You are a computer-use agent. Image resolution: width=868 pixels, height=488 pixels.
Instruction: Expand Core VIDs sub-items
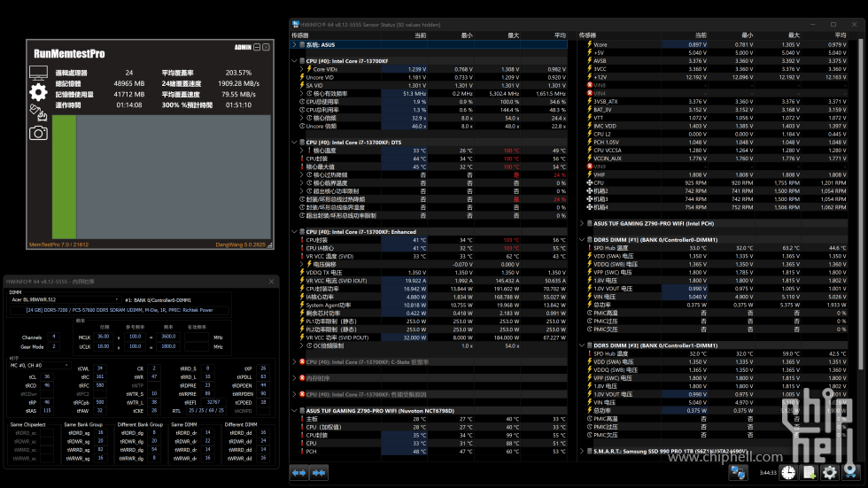[x=302, y=69]
